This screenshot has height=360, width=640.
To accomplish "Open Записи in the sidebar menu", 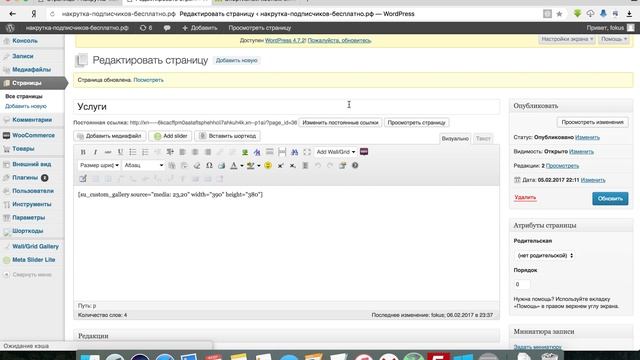I will point(22,56).
